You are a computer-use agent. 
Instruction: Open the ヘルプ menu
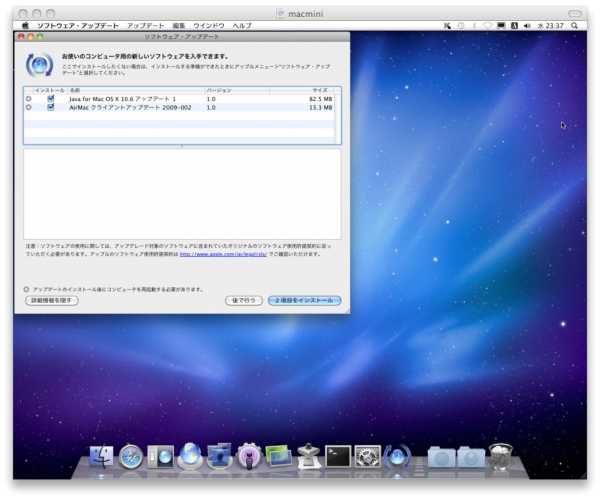click(242, 26)
